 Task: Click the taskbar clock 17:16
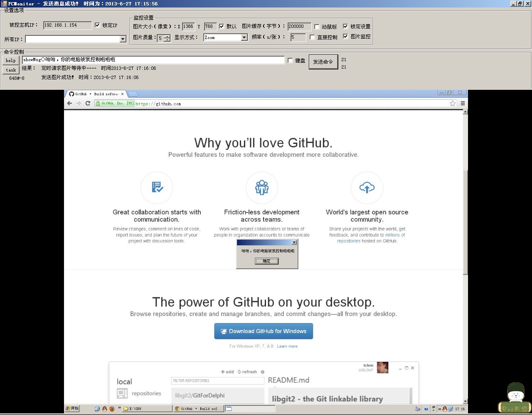[x=460, y=409]
